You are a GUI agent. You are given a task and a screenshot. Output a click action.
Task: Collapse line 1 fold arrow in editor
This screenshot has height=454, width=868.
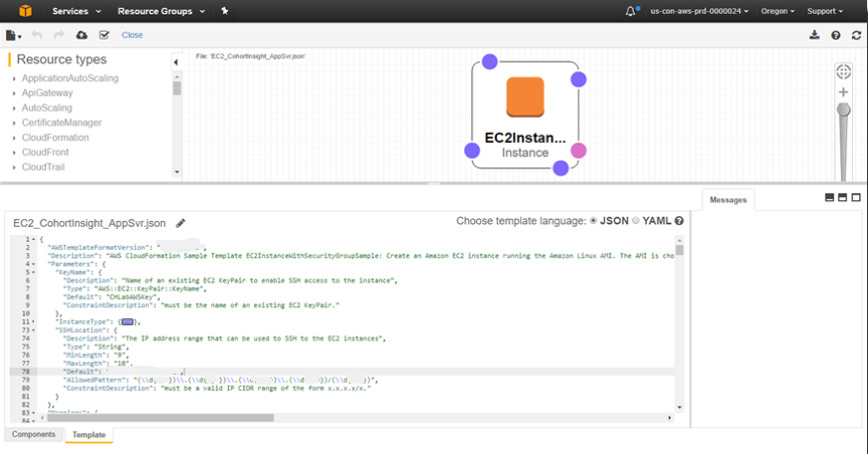tap(34, 240)
